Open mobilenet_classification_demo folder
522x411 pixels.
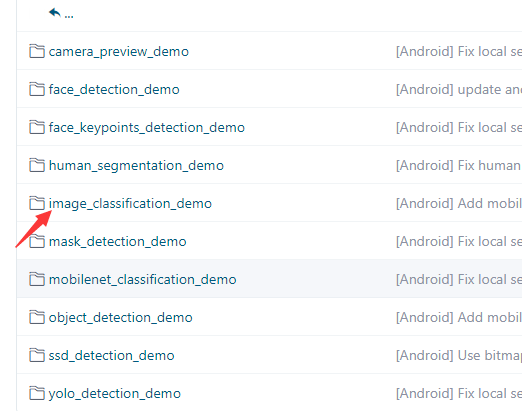pos(142,280)
